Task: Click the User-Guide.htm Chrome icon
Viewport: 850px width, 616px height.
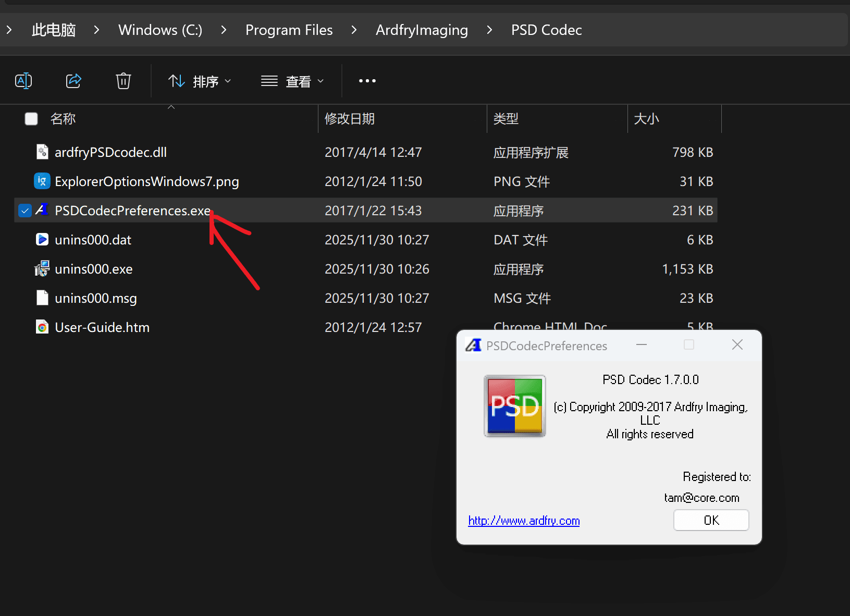Action: 42,327
